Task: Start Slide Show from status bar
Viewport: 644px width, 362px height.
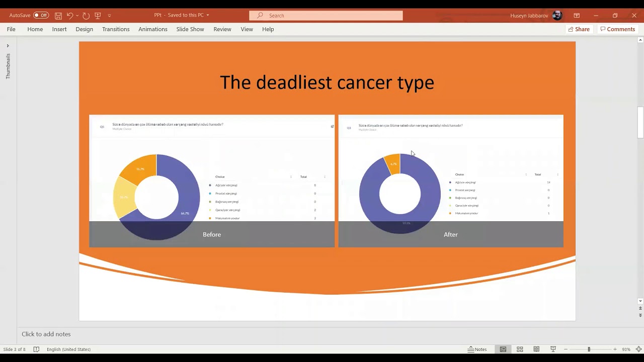Action: [x=553, y=349]
